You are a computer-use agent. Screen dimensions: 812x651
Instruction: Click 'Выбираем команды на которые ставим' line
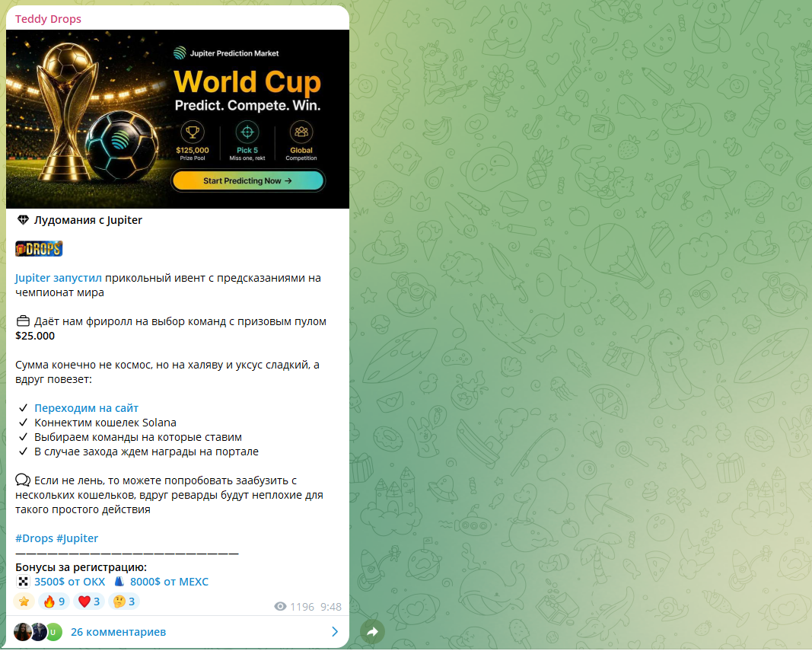[138, 437]
